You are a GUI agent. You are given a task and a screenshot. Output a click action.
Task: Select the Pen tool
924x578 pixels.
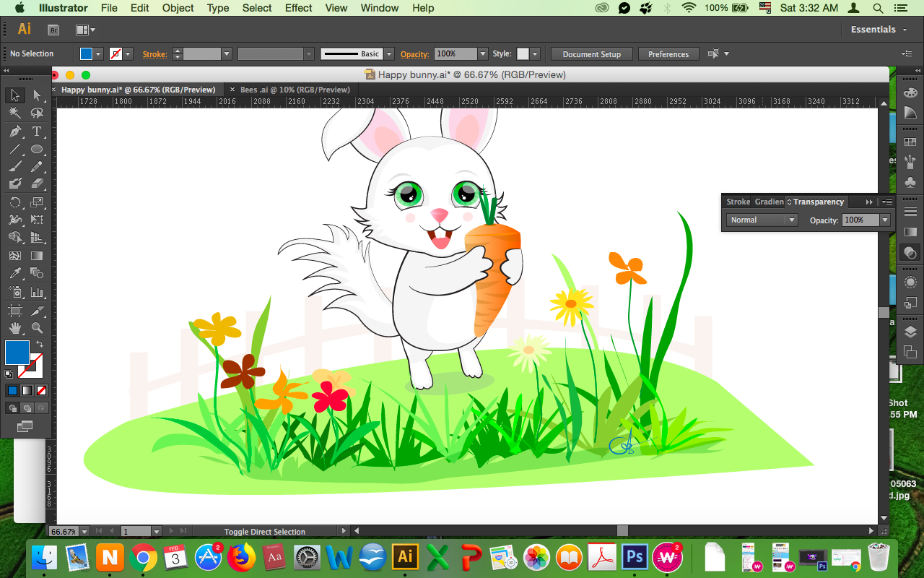click(15, 131)
